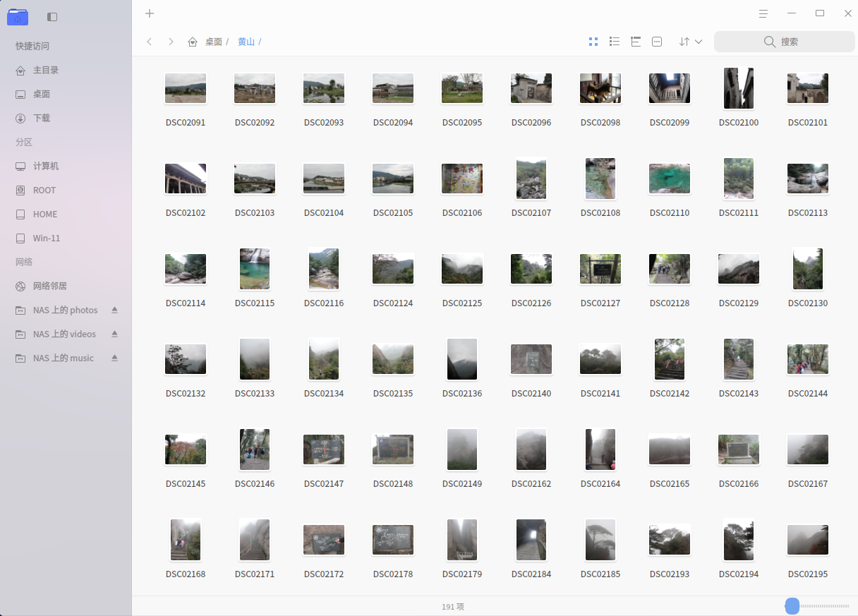The image size is (858, 616).
Task: Open the hamburger main menu
Action: tap(763, 13)
